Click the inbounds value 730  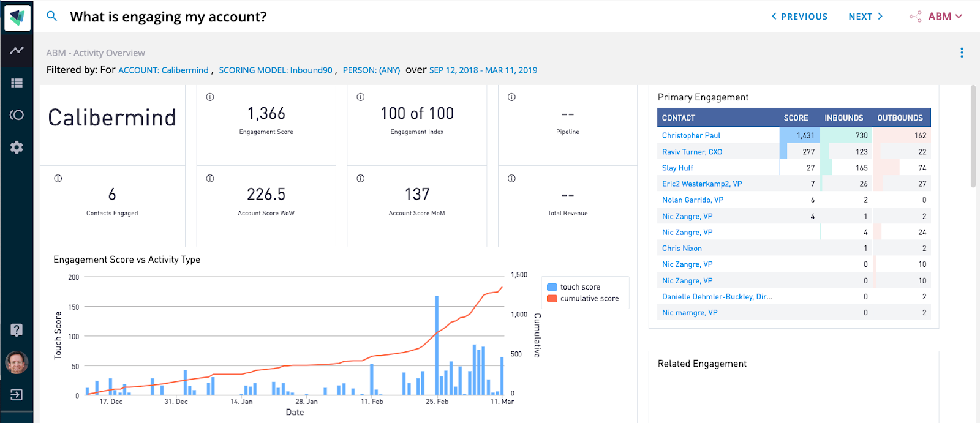tap(861, 135)
